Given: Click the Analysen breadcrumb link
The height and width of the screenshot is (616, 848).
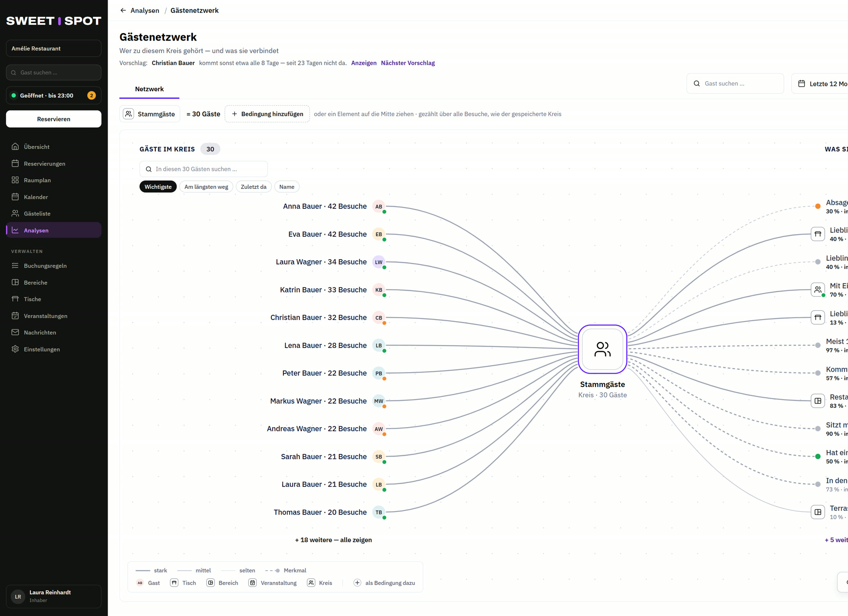Looking at the screenshot, I should (145, 10).
